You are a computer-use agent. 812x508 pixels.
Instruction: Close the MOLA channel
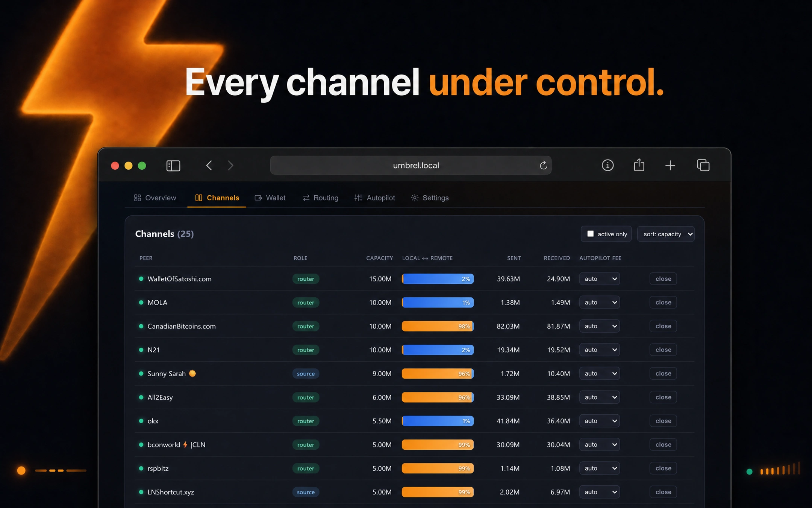click(x=663, y=303)
